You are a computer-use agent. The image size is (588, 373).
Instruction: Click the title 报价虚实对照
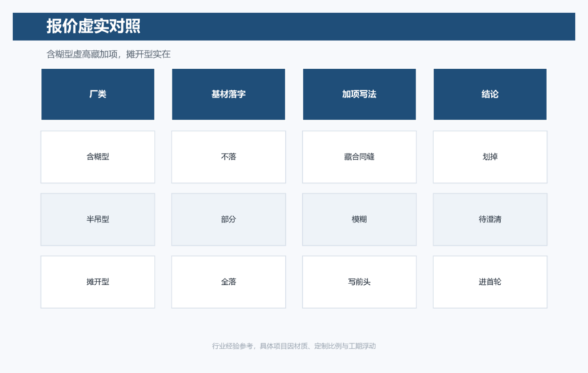[x=94, y=26]
